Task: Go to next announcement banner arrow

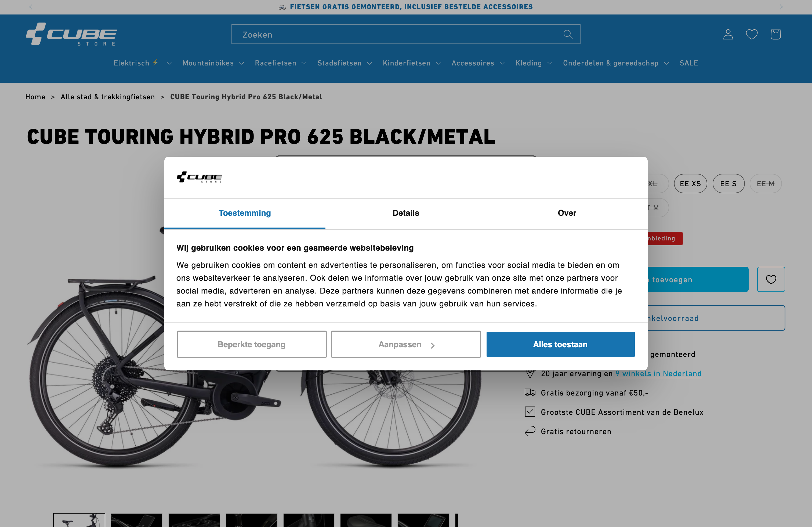Action: 781,7
